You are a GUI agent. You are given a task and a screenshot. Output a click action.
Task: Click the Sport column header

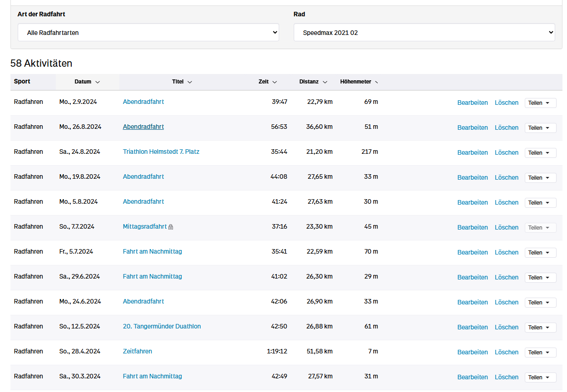pos(22,82)
